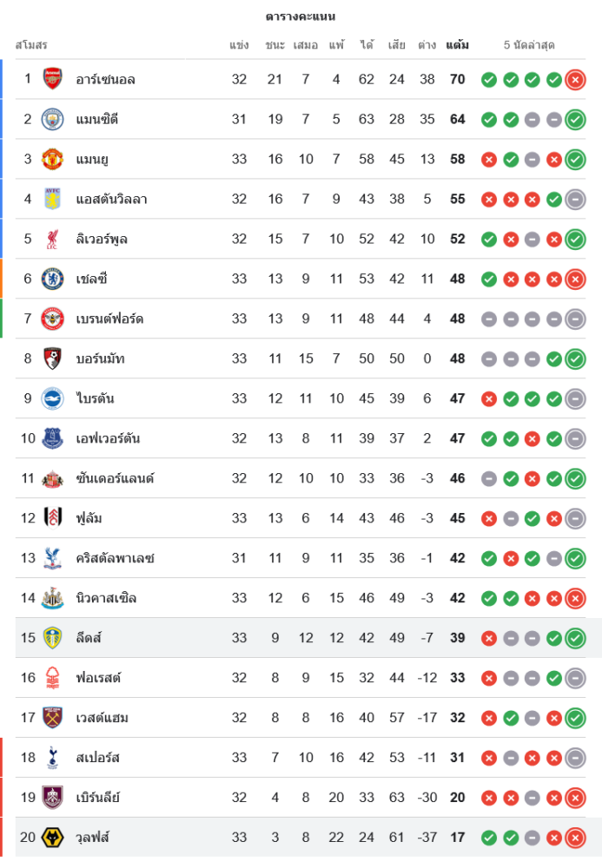Open the เบรนต์ฟอร์ด team link
The height and width of the screenshot is (868, 602).
pyautogui.click(x=109, y=319)
